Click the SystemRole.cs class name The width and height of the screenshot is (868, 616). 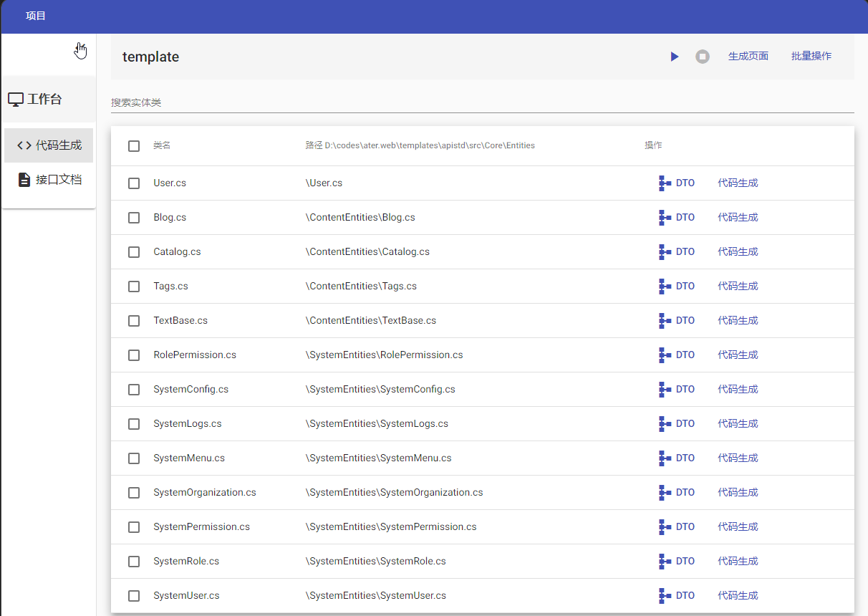coord(186,562)
